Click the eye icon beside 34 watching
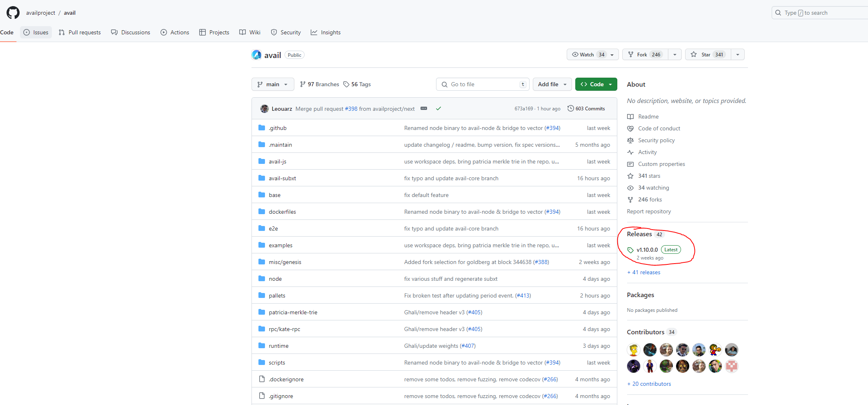Screen dimensions: 868x405 pos(630,188)
